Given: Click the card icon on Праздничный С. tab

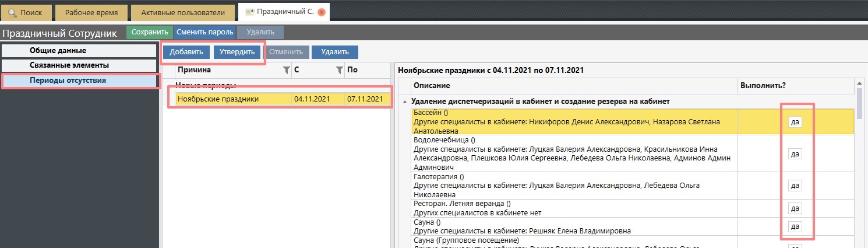Looking at the screenshot, I should 250,12.
